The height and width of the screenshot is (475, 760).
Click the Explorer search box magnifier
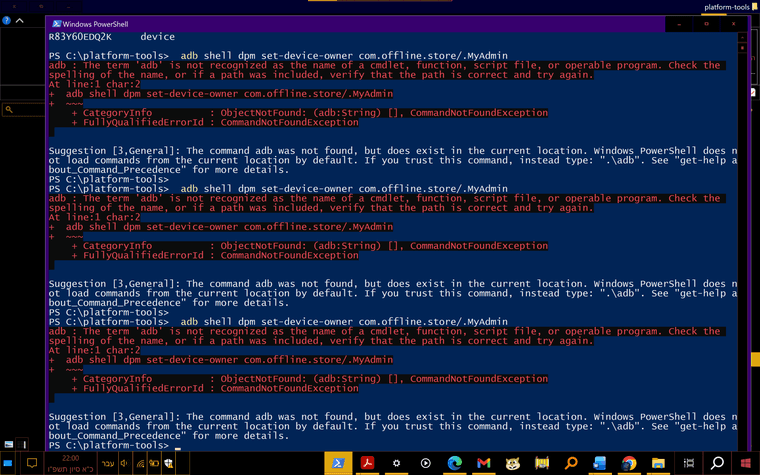[x=9, y=110]
